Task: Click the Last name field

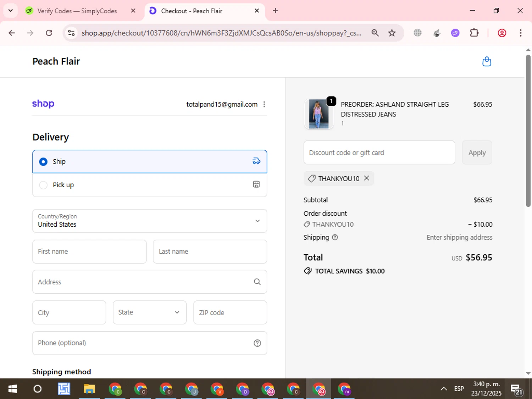Action: pyautogui.click(x=210, y=251)
